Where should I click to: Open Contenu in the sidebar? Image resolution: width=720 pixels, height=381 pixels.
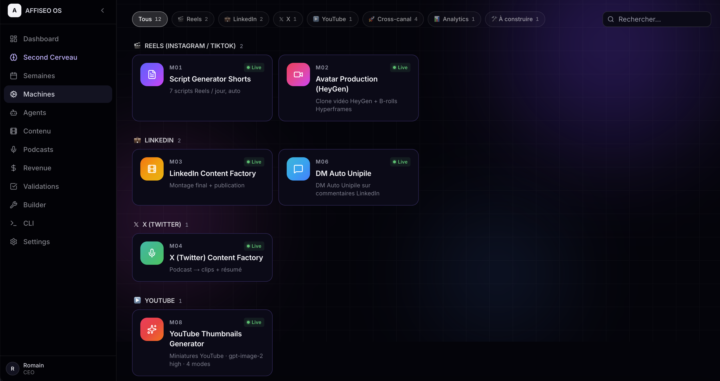point(58,131)
